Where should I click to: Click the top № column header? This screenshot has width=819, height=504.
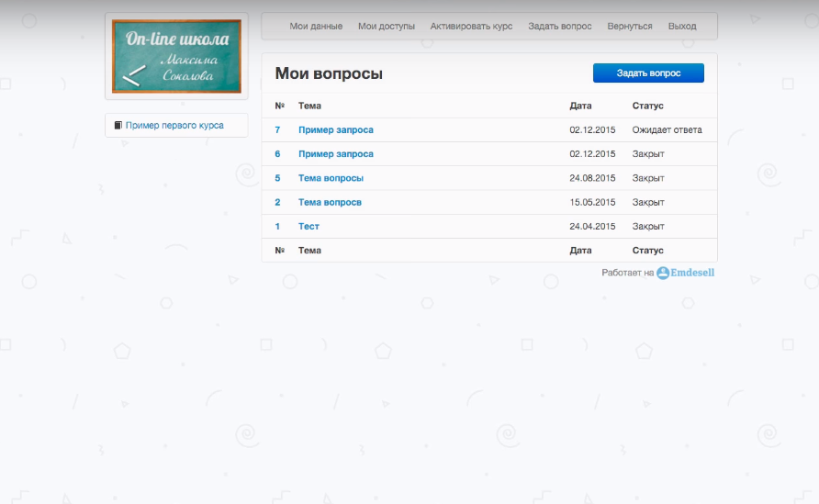(x=279, y=106)
